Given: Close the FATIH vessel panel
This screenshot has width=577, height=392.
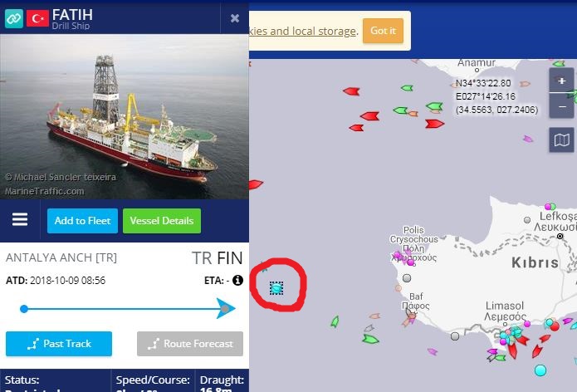Looking at the screenshot, I should pos(235,18).
